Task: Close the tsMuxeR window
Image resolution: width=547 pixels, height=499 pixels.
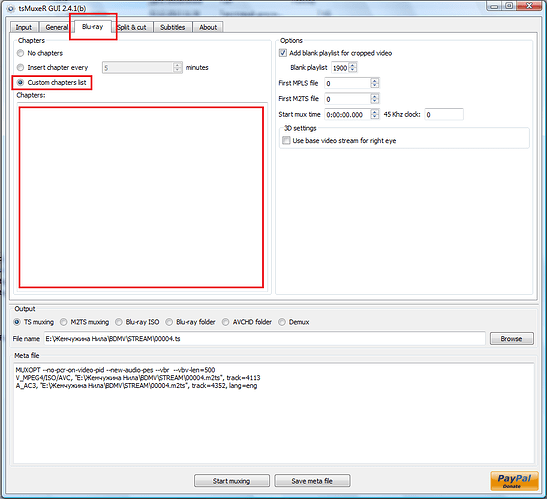Action: click(529, 6)
